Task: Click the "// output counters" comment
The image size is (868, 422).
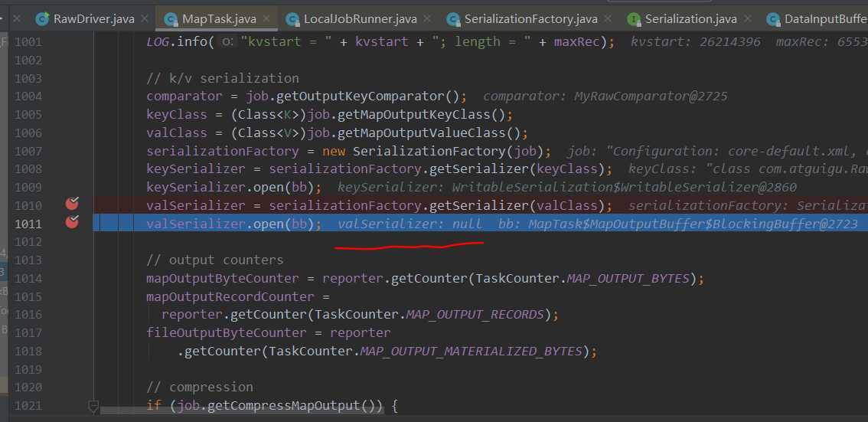Action: tap(215, 260)
